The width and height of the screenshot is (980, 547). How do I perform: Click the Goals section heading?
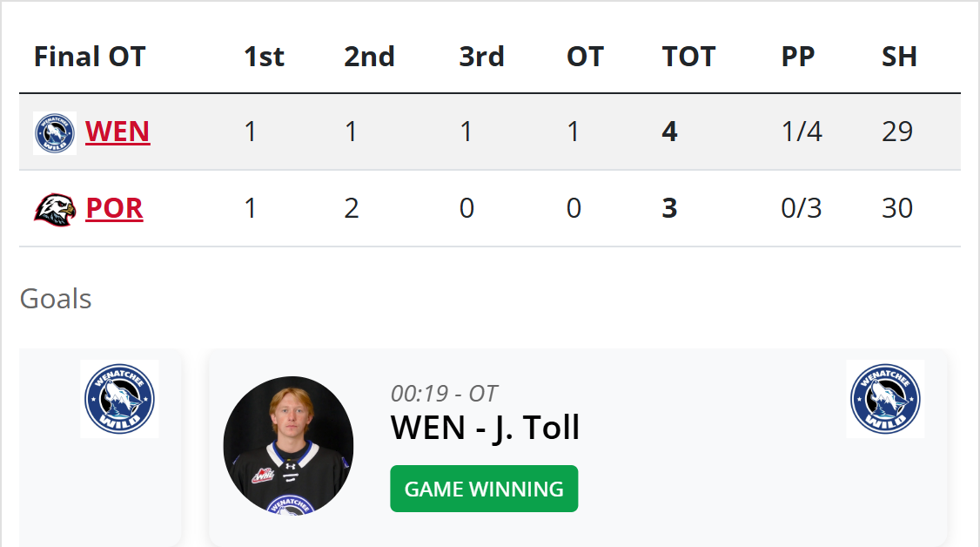56,299
